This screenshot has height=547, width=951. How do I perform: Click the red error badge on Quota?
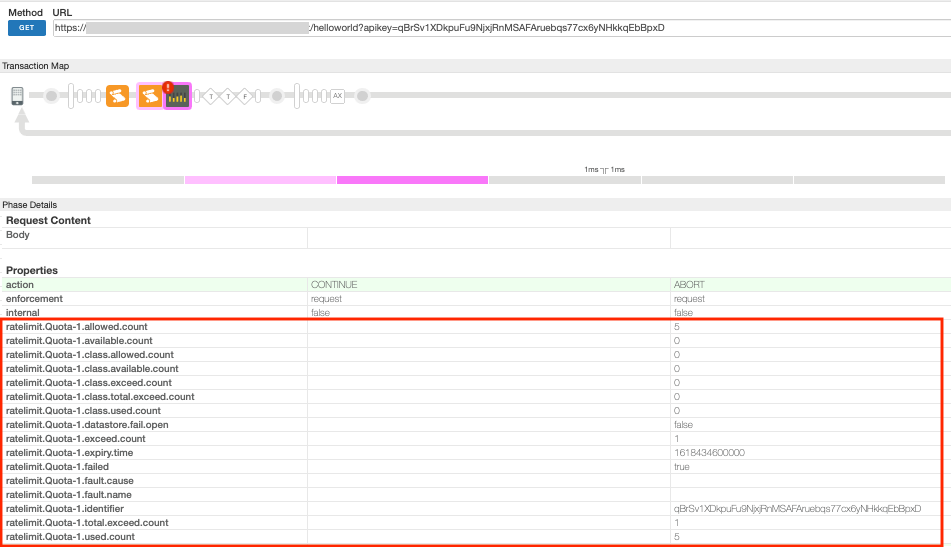167,87
